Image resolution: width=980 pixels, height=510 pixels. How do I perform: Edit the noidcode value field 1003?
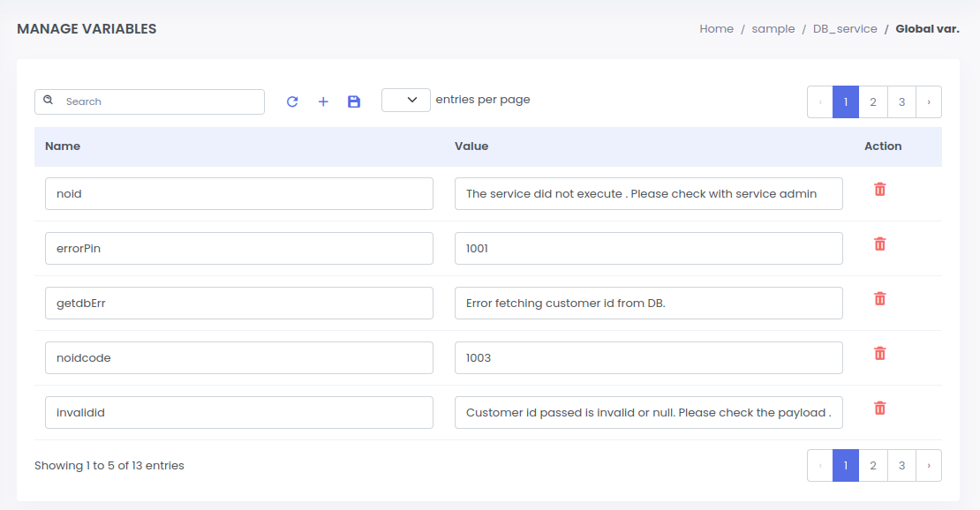coord(648,358)
